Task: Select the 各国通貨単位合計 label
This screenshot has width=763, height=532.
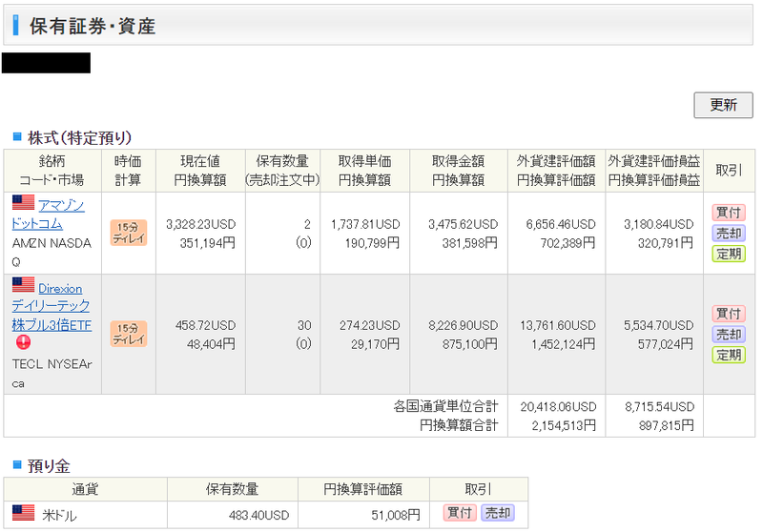Action: coord(445,406)
